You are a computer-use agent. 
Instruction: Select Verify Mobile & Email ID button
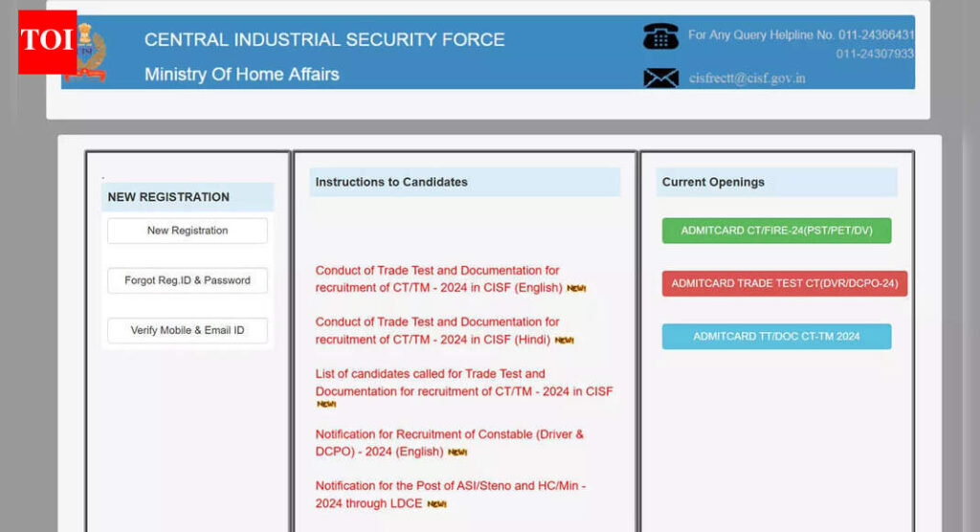coord(188,330)
